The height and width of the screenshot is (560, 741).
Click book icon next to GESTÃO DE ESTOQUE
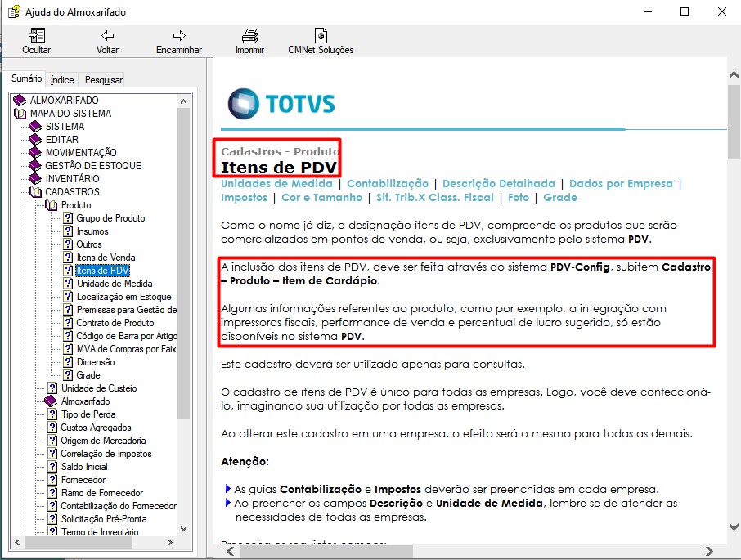(35, 166)
